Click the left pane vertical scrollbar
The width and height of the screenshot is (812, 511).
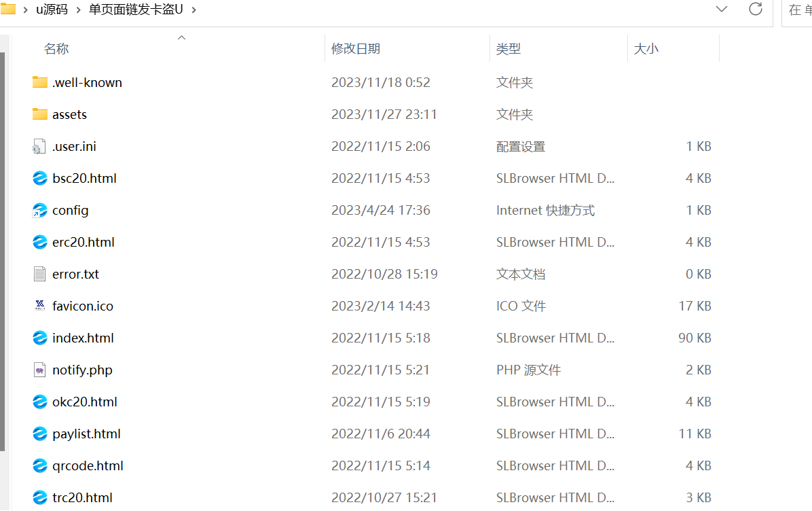(3, 251)
